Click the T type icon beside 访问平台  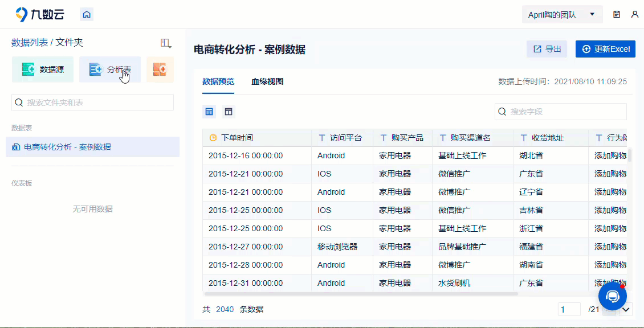pyautogui.click(x=322, y=138)
